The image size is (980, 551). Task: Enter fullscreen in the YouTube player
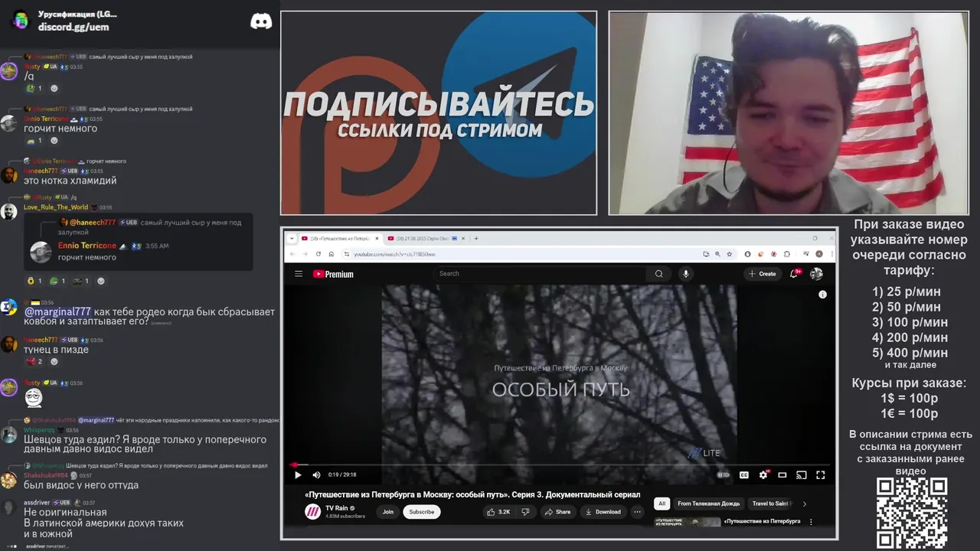(821, 475)
